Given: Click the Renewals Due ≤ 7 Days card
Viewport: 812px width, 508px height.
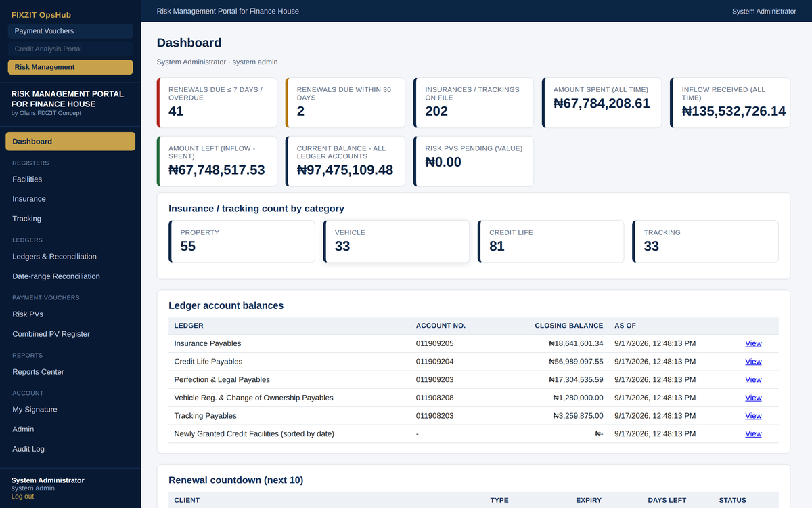Looking at the screenshot, I should 217,102.
